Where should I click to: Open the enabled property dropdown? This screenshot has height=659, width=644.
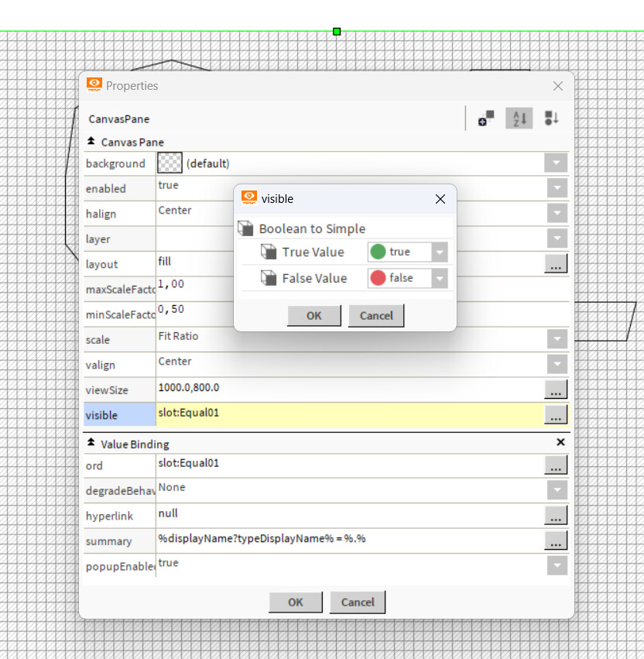pyautogui.click(x=557, y=188)
